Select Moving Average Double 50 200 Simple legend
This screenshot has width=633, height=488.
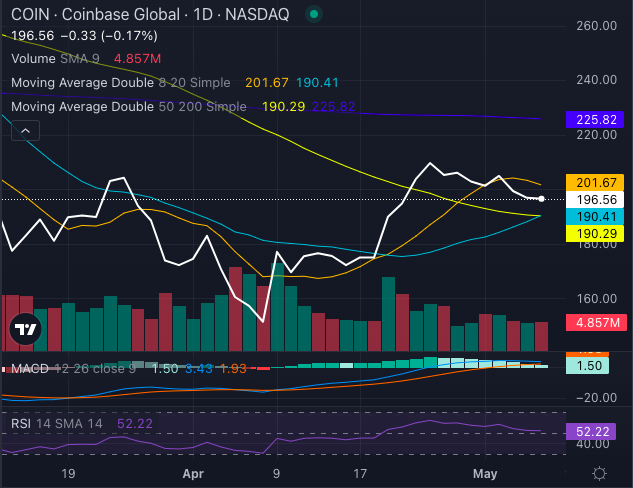129,107
